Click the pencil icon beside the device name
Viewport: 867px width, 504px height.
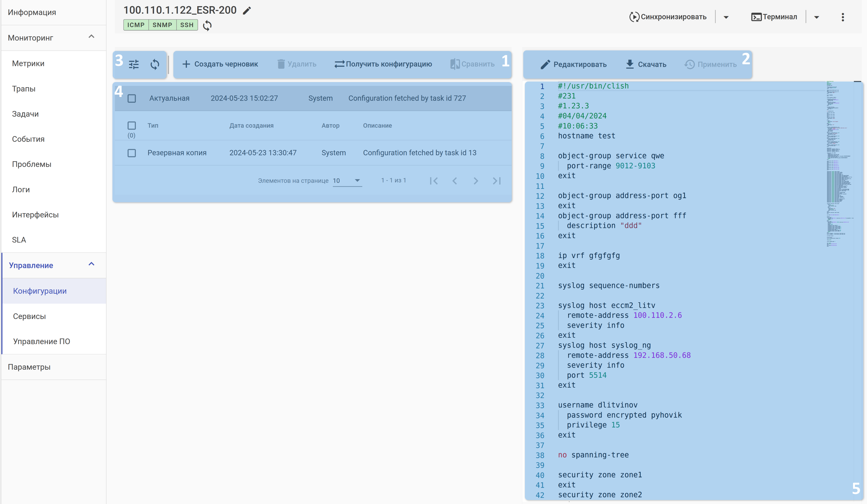(247, 11)
